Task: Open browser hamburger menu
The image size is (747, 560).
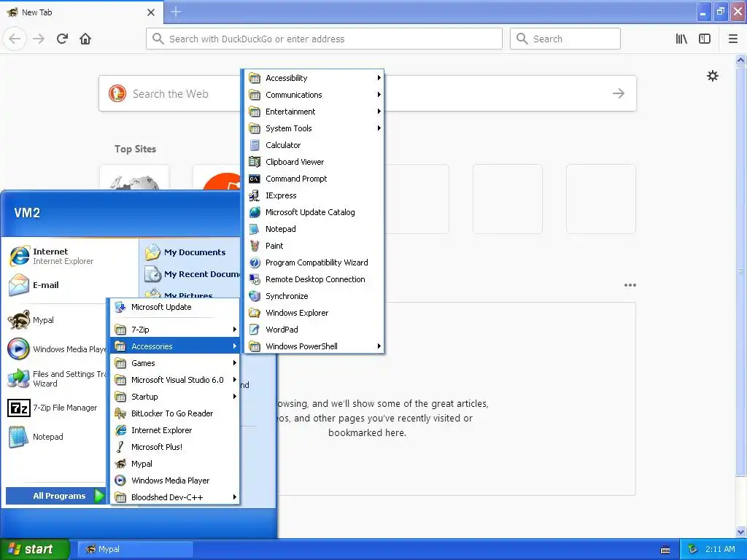Action: [732, 39]
